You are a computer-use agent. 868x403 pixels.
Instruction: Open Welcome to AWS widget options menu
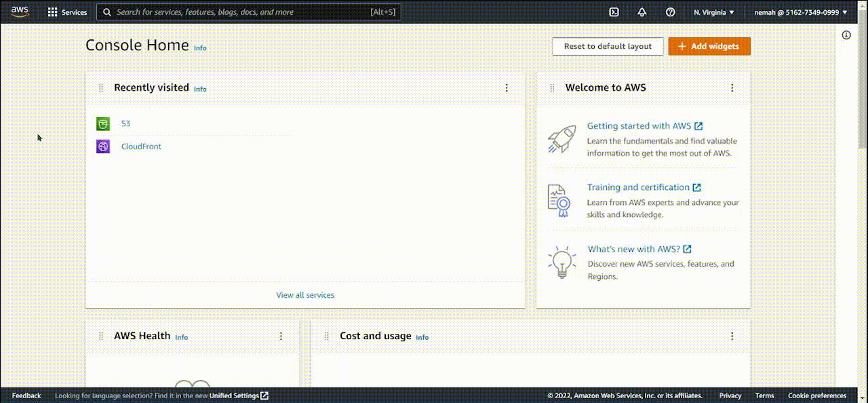click(732, 88)
